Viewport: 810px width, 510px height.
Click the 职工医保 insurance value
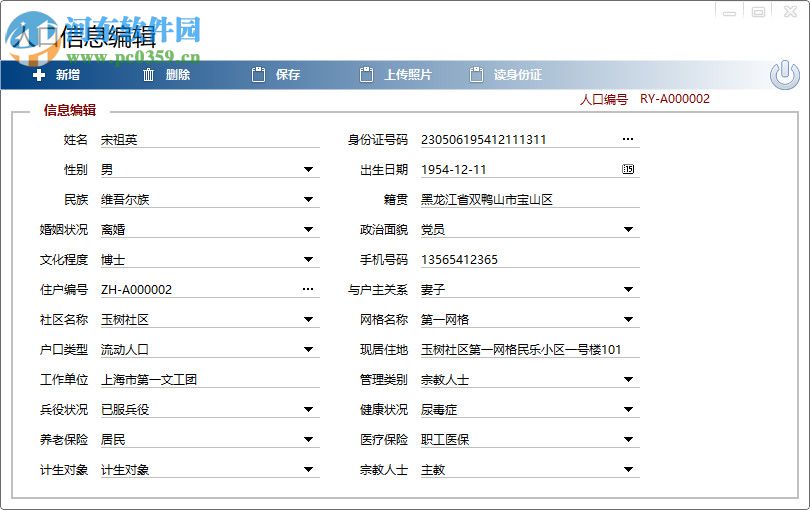(445, 439)
